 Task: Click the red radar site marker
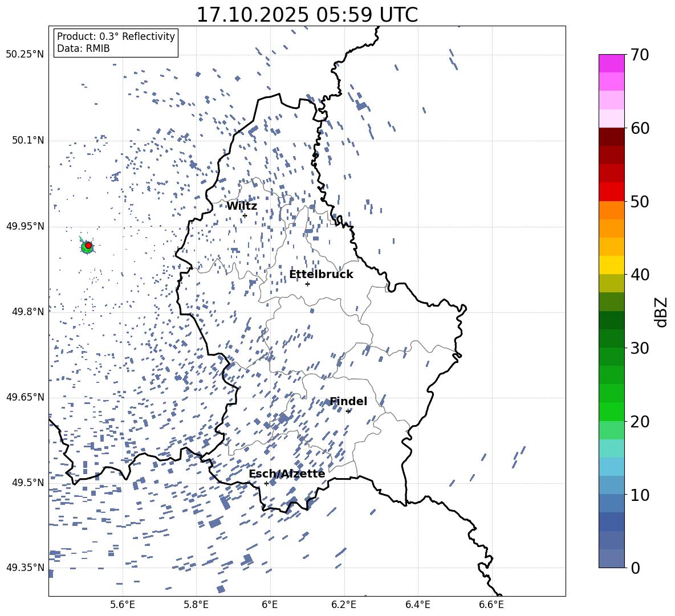click(88, 246)
